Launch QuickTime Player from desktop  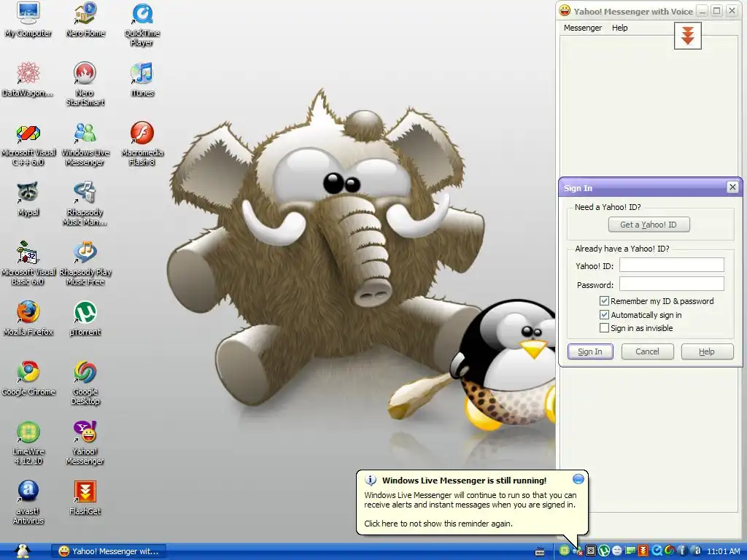pyautogui.click(x=142, y=24)
